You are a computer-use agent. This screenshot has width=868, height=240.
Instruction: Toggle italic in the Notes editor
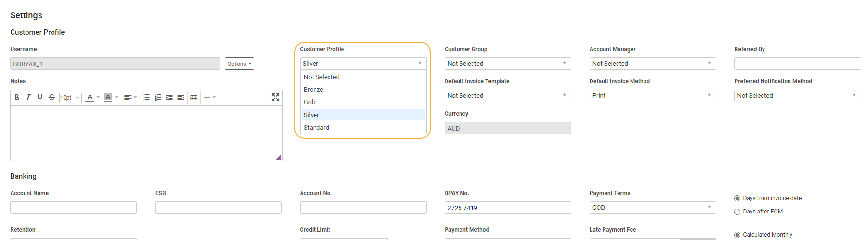click(x=28, y=97)
